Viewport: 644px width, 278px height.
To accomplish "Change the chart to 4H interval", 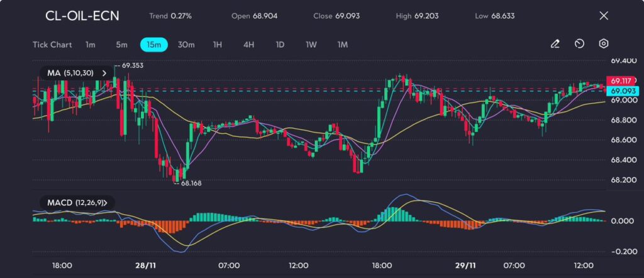I will [248, 45].
